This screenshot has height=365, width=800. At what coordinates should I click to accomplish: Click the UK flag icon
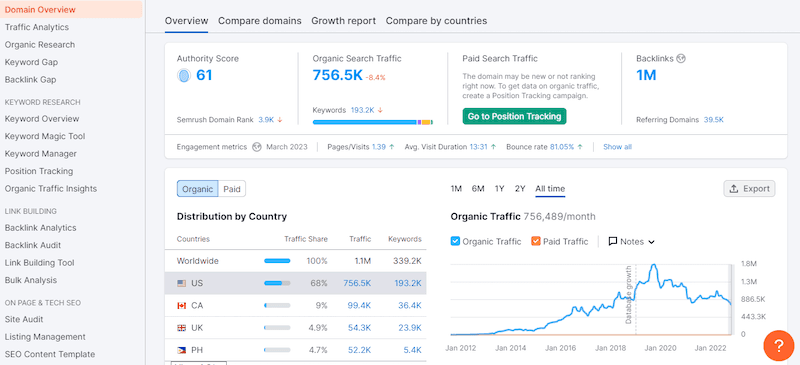point(181,328)
